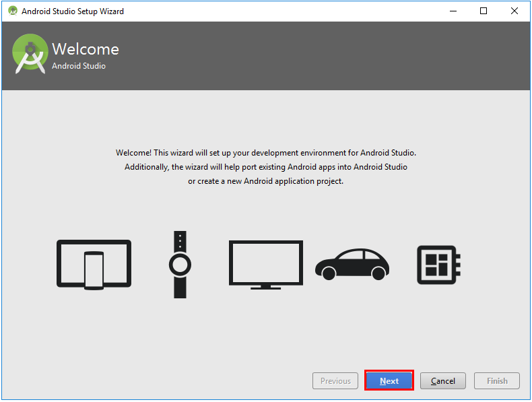Click the Android Studio logo in header
Image resolution: width=532 pixels, height=402 pixels.
[30, 54]
